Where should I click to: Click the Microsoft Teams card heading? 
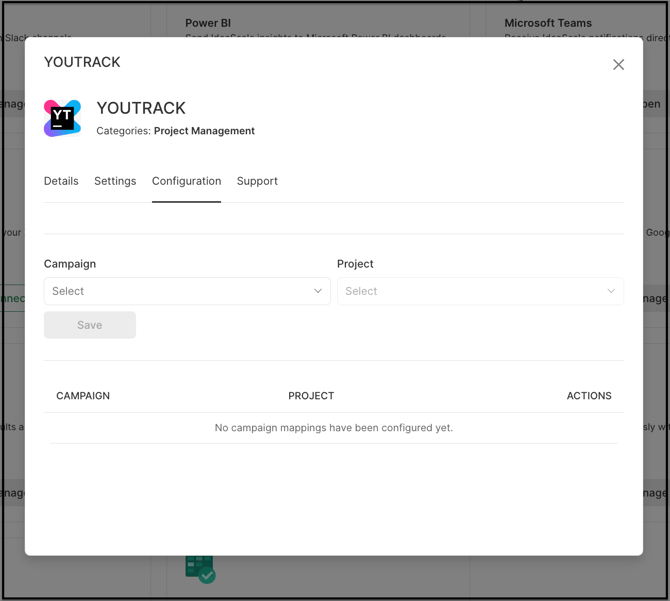tap(547, 23)
